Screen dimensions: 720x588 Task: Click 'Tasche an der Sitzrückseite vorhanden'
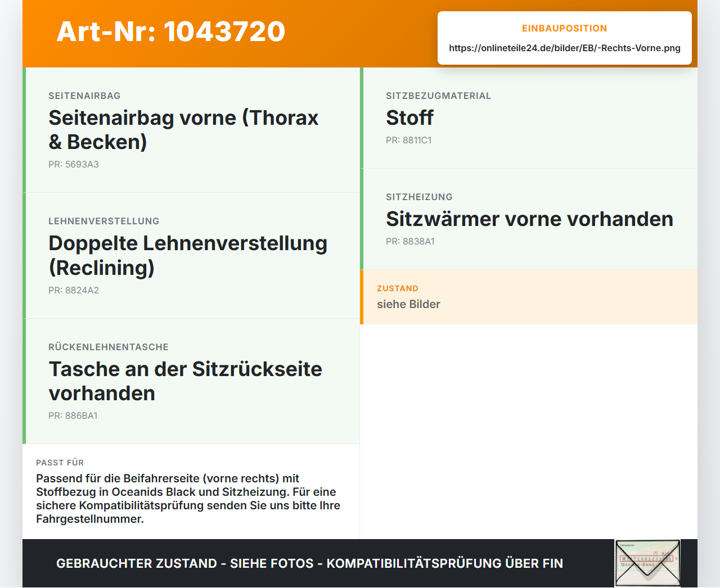click(x=186, y=381)
